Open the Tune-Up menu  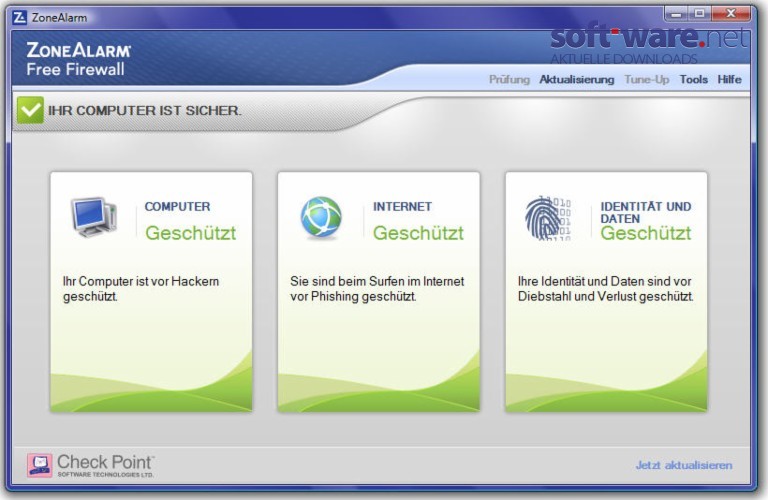tap(647, 79)
